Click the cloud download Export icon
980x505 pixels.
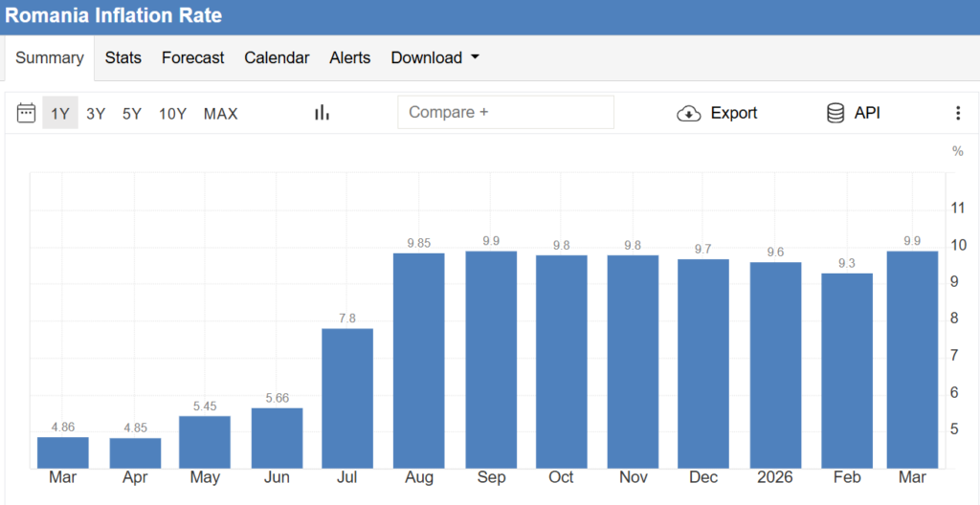688,113
